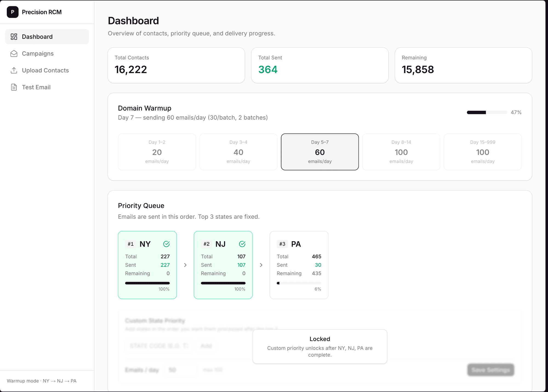
Task: Click the chevron between NY and NJ cards
Action: point(185,265)
